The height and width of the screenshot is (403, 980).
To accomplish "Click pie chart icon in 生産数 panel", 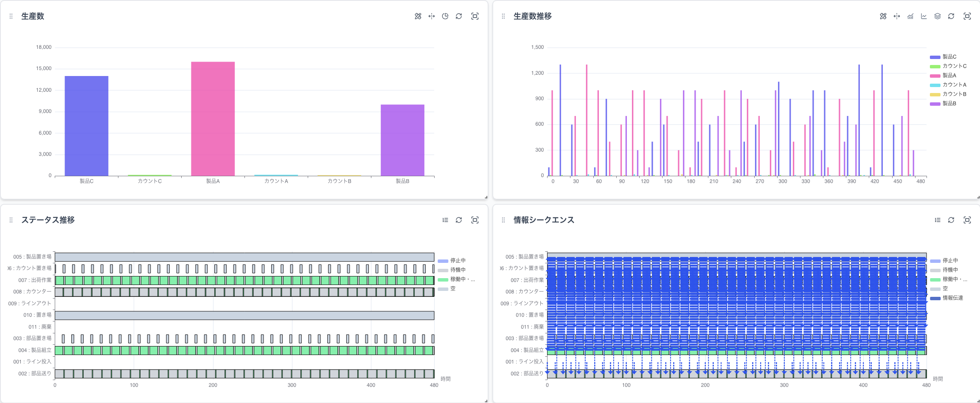I will (x=445, y=16).
